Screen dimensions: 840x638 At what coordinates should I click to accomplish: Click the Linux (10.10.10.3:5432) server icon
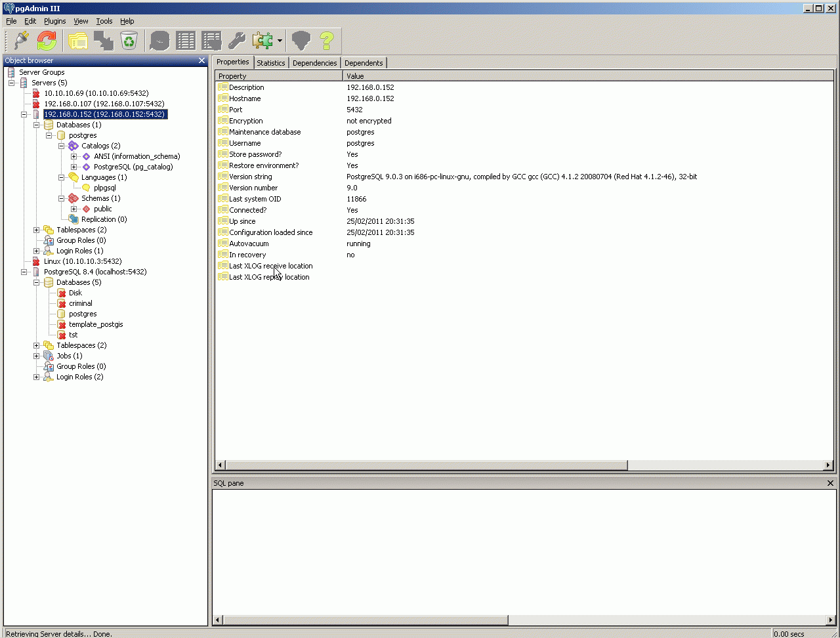pyautogui.click(x=36, y=261)
